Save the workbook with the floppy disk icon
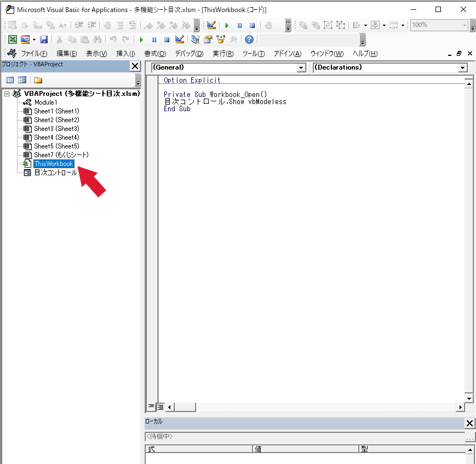Screen dimensions: 476x464 click(x=44, y=39)
